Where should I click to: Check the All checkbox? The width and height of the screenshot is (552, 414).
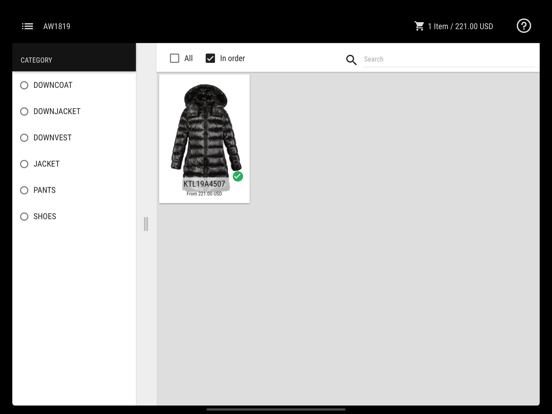pyautogui.click(x=175, y=58)
